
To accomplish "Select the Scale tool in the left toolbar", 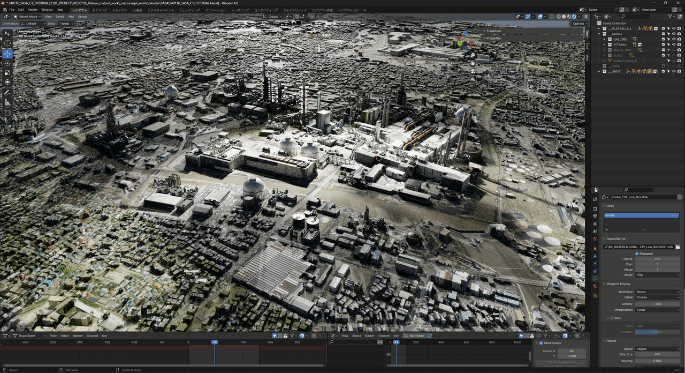I will coord(7,73).
